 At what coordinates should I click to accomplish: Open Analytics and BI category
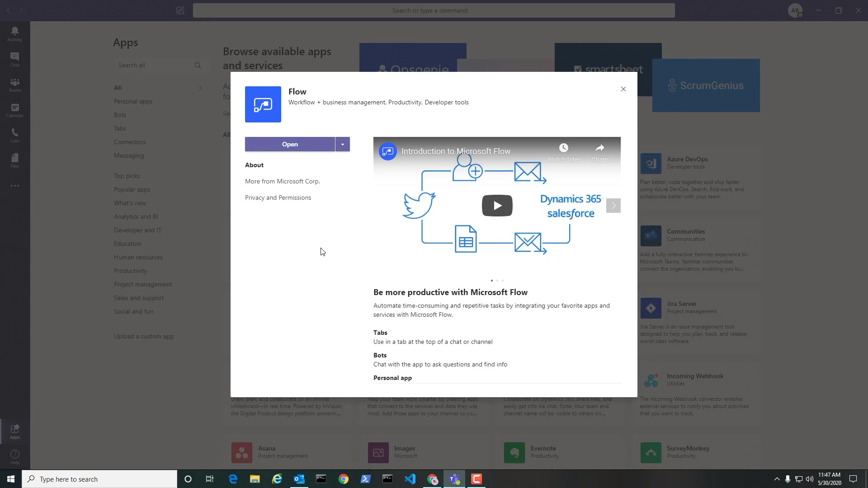pyautogui.click(x=136, y=216)
